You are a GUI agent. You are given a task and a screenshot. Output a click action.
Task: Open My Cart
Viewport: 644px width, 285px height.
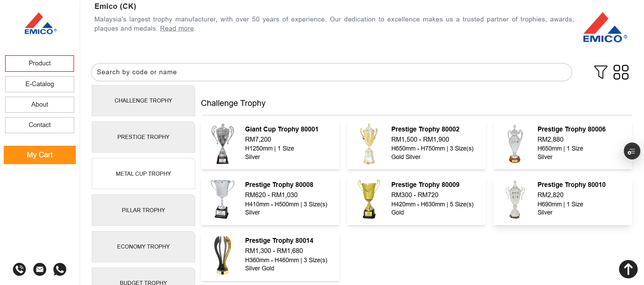(40, 155)
